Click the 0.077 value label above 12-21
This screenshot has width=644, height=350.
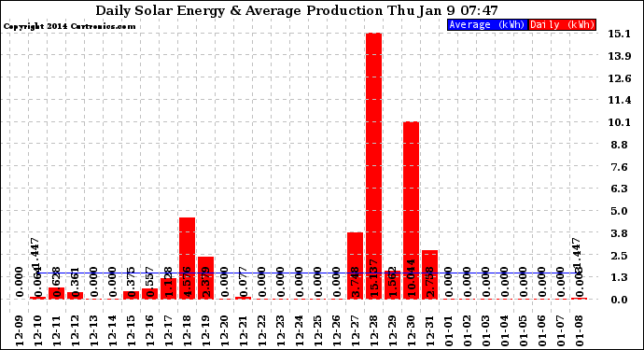[x=244, y=281]
